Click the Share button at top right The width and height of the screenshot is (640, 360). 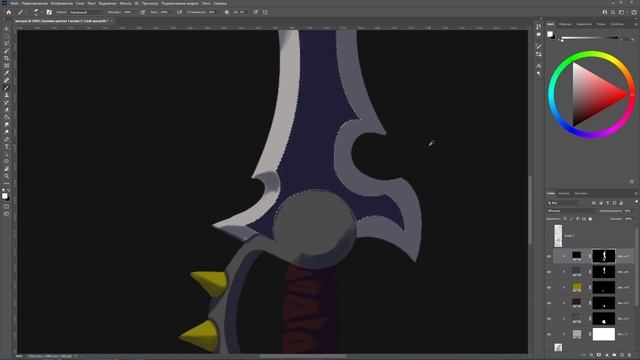point(634,12)
